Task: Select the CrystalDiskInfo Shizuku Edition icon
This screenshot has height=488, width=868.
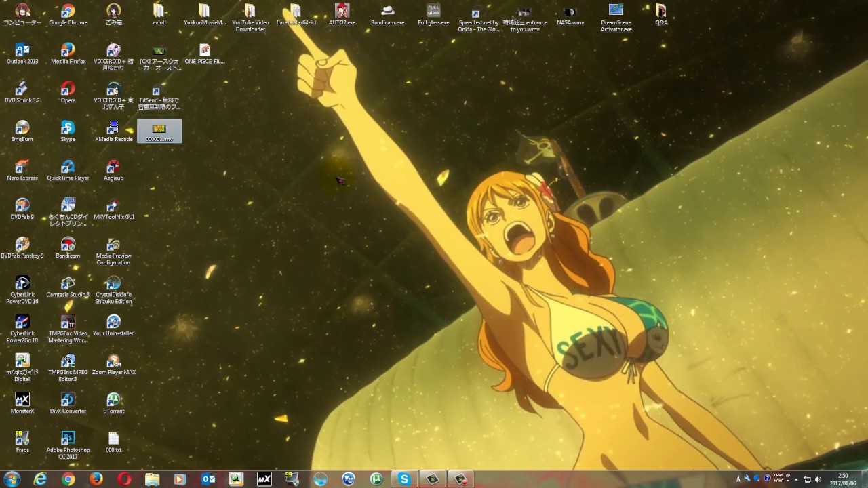Action: 113,289
